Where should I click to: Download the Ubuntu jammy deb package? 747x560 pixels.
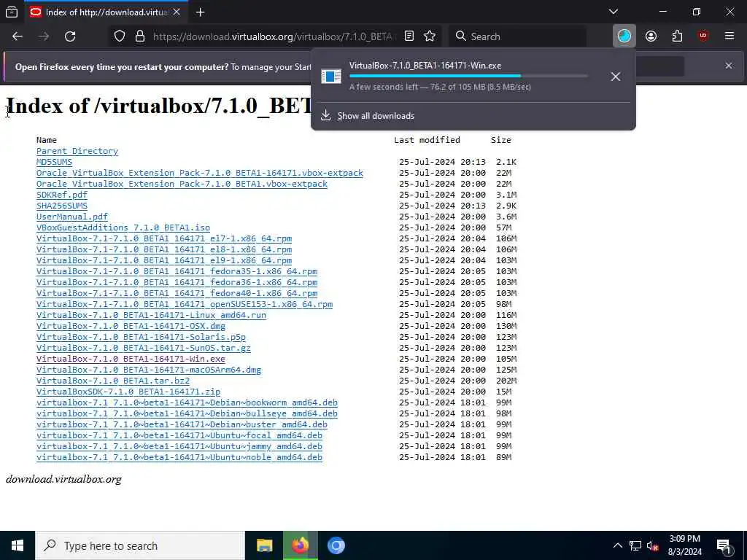coord(179,447)
